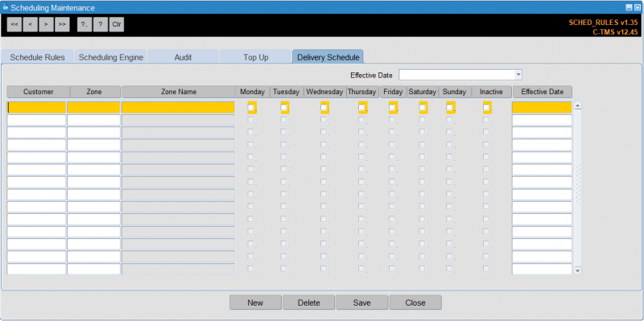Screen dimensions: 644x321
Task: Enable the Inactive checkbox in the first row
Action: pyautogui.click(x=486, y=108)
